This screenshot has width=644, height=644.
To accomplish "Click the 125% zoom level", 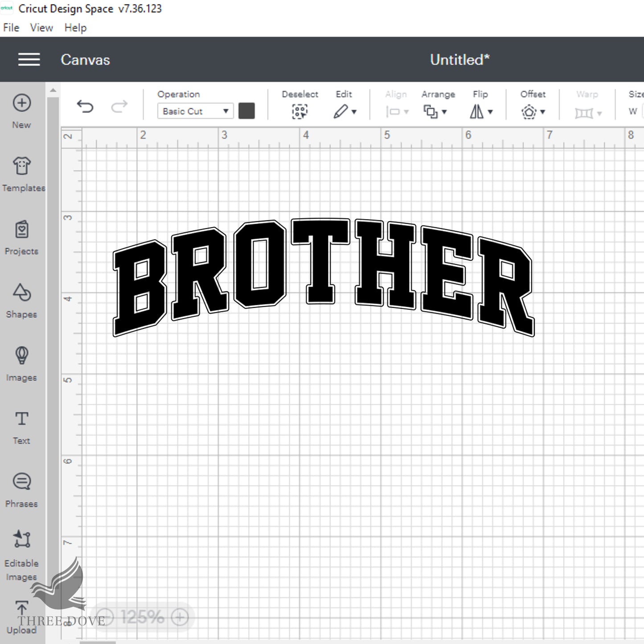I will click(x=142, y=617).
